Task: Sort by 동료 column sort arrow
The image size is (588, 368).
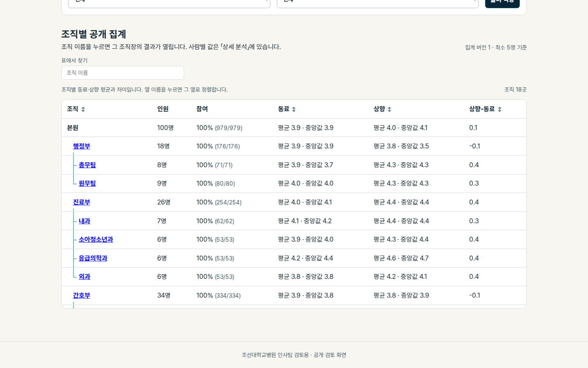Action: tap(294, 109)
